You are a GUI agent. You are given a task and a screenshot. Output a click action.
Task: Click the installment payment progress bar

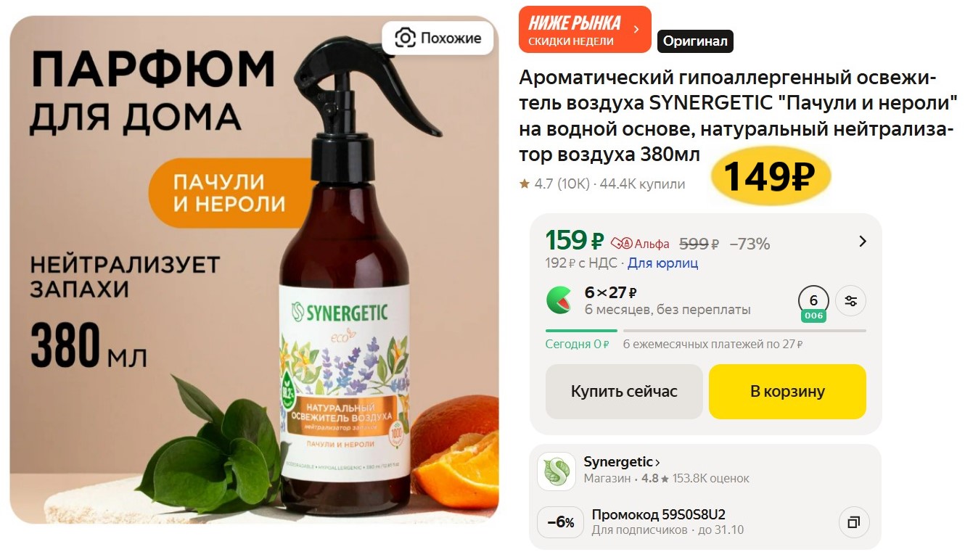(706, 331)
